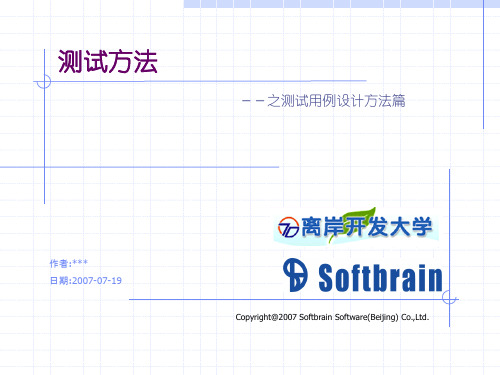Click the 离岸开发大学 logo banner
The image size is (500, 375).
click(x=356, y=226)
